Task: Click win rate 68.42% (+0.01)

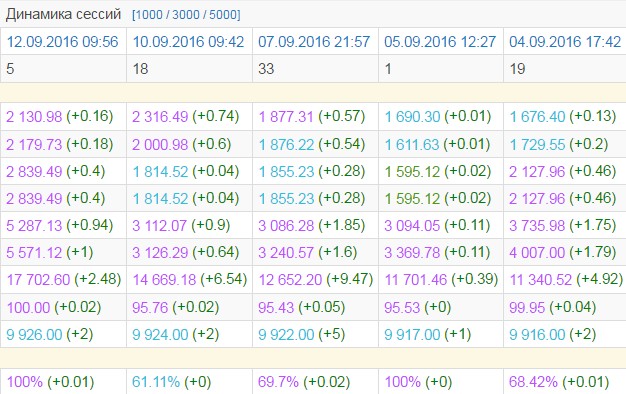Action: (x=559, y=382)
